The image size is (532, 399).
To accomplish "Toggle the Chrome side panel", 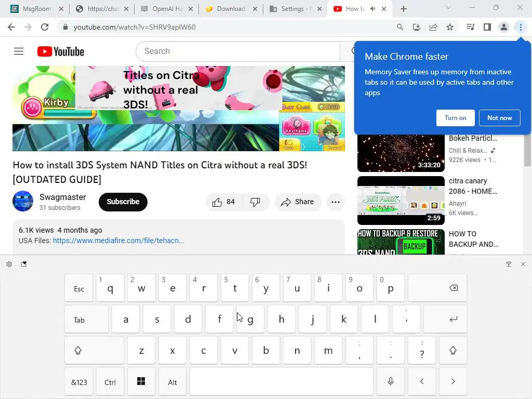I will click(487, 27).
